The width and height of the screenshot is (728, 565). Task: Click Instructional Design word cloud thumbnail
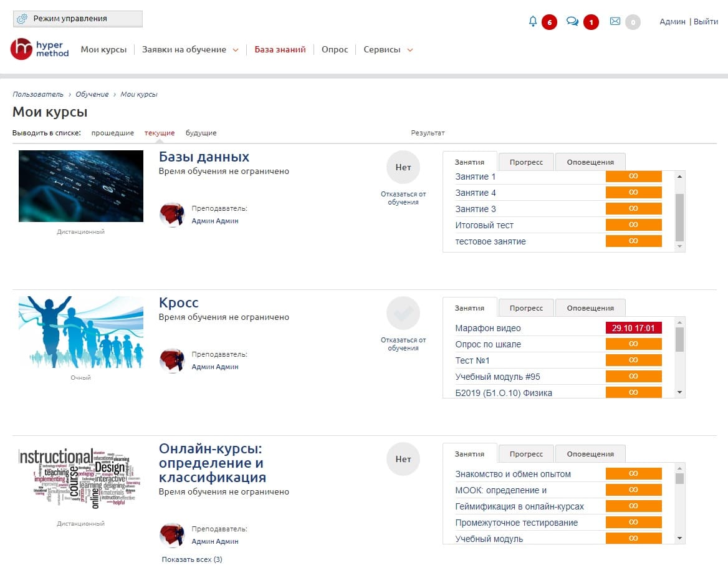[81, 478]
